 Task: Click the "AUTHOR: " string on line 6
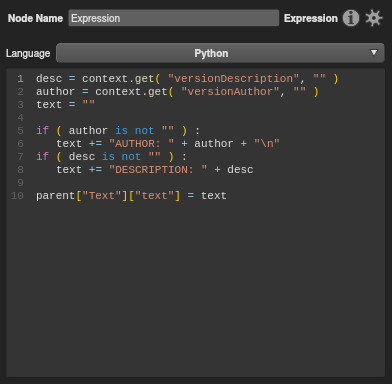click(x=141, y=144)
